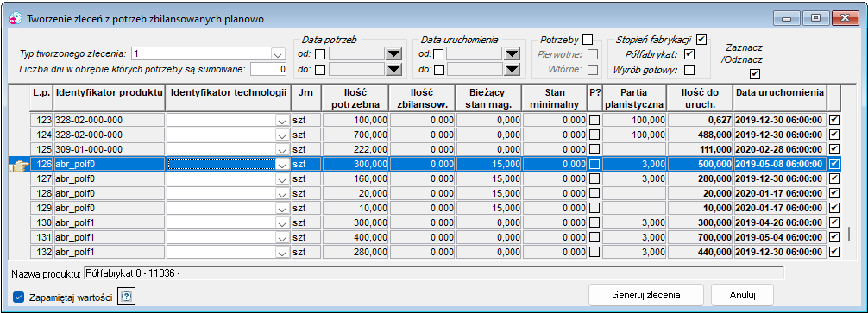The height and width of the screenshot is (313, 868).
Task: Open Data uruchomienia 'od' date picker arrow
Action: click(513, 54)
